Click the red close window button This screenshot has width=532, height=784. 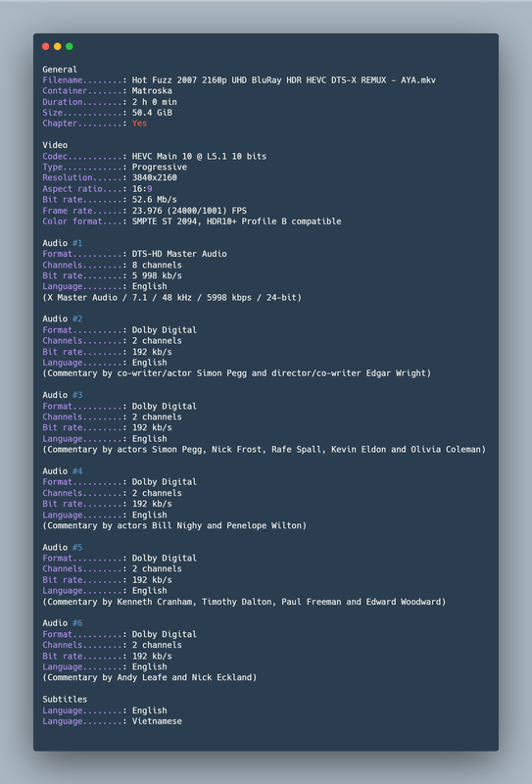[x=45, y=46]
